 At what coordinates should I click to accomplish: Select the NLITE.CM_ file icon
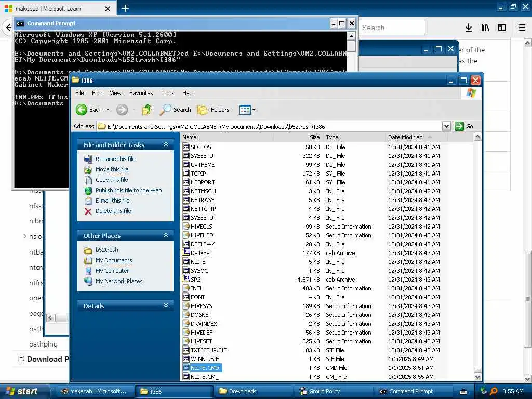tap(186, 376)
